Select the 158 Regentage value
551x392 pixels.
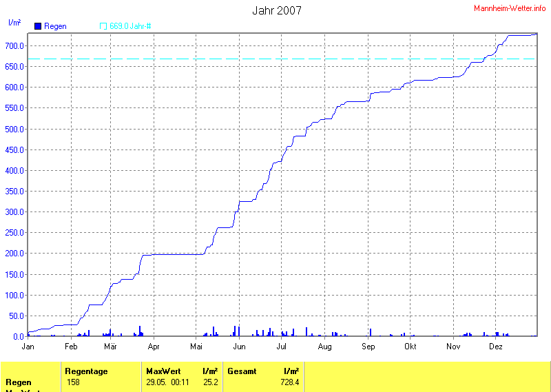[x=73, y=382]
